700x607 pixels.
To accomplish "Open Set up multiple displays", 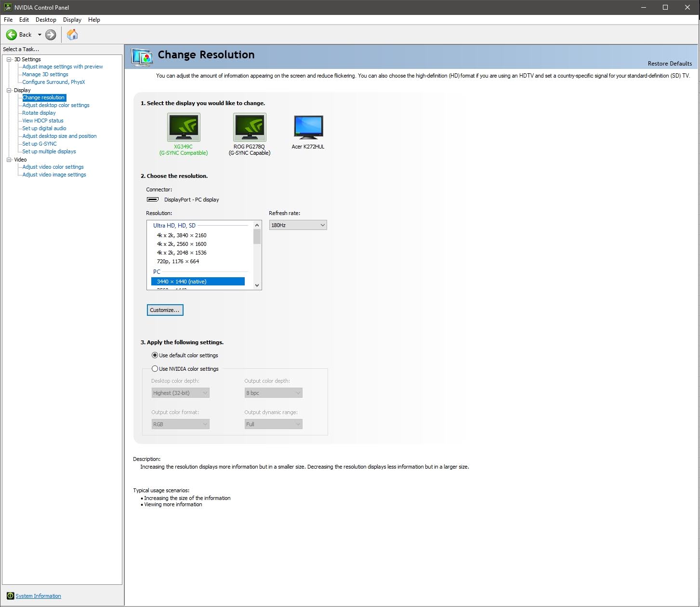I will click(49, 151).
